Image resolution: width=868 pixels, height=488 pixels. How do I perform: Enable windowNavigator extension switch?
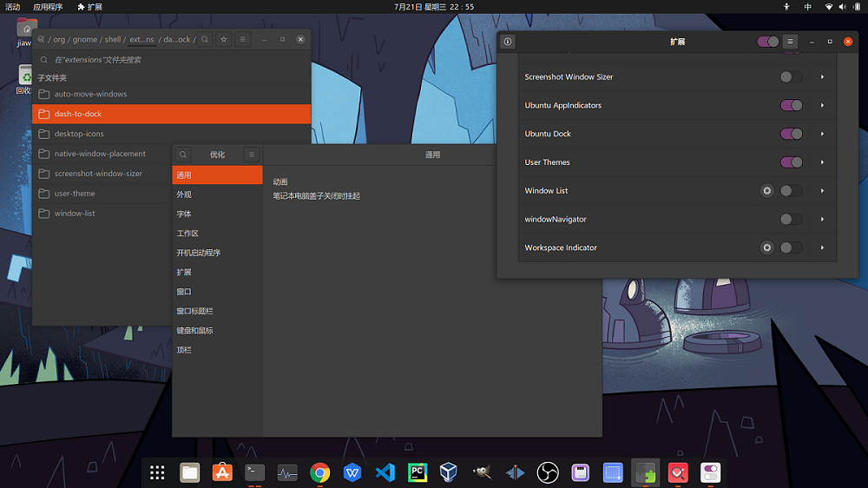coord(791,220)
